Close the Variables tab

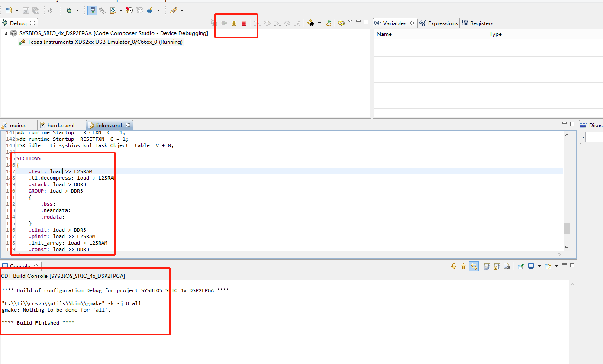click(x=412, y=23)
